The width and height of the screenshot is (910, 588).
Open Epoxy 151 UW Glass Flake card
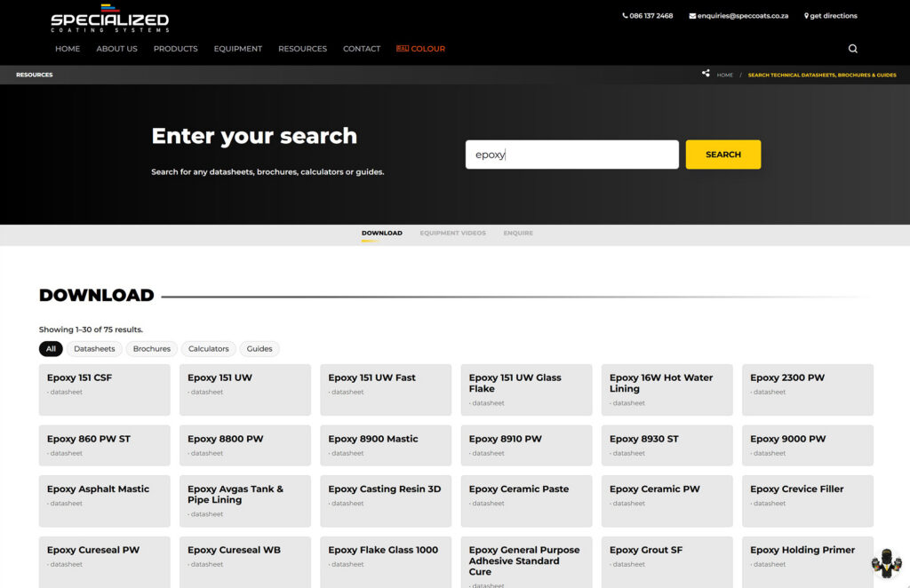point(526,390)
